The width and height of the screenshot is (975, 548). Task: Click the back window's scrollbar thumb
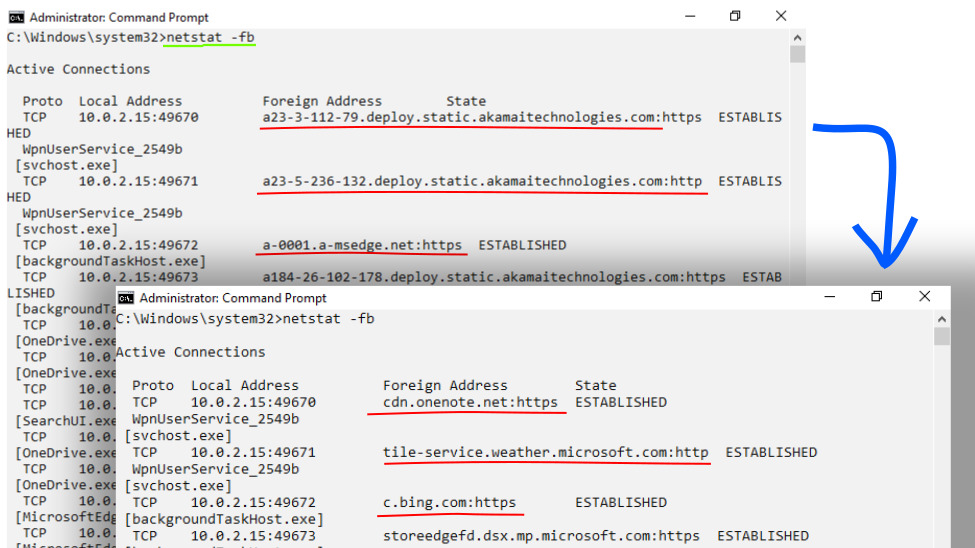(x=798, y=55)
